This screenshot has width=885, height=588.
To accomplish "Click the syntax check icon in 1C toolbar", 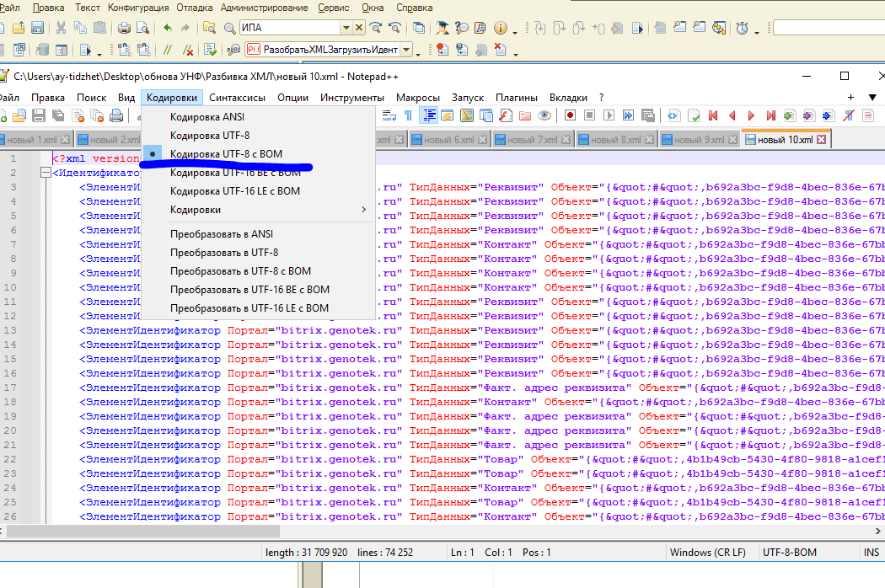I will click(x=210, y=50).
